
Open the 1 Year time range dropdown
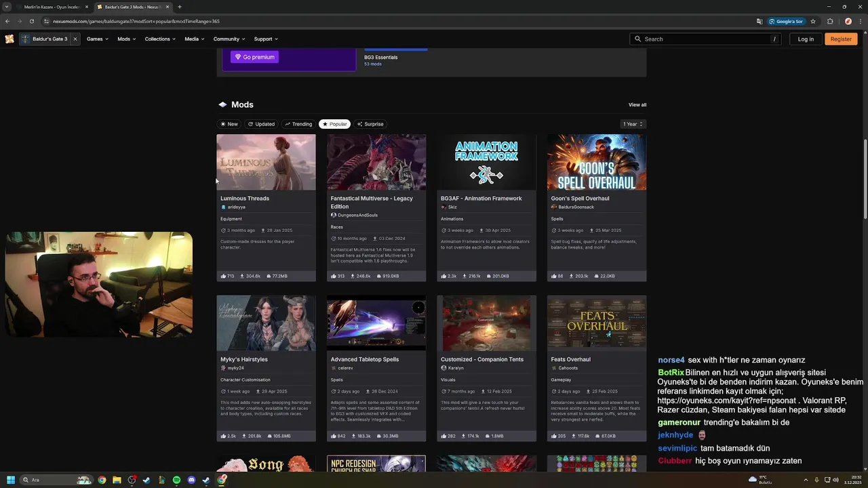click(x=633, y=124)
